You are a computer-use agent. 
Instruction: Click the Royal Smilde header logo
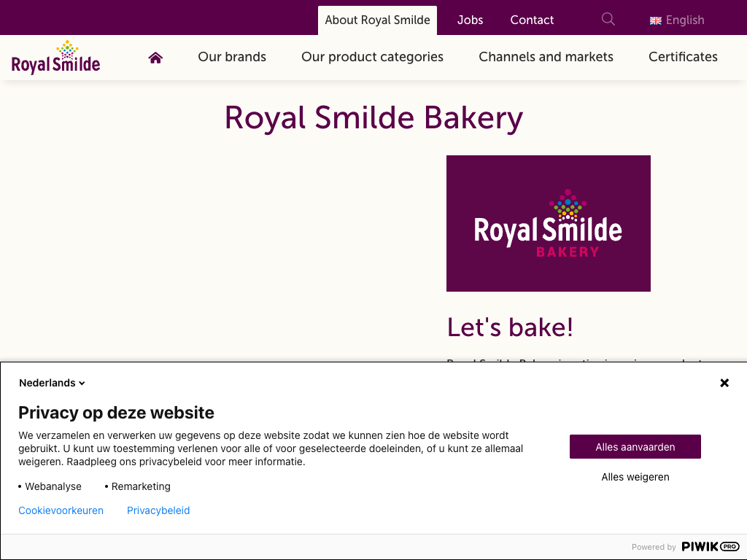56,58
